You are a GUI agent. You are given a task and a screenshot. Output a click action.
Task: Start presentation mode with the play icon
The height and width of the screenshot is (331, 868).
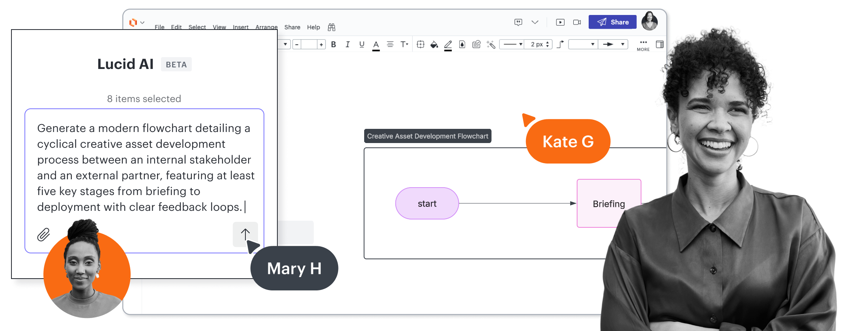(x=560, y=22)
